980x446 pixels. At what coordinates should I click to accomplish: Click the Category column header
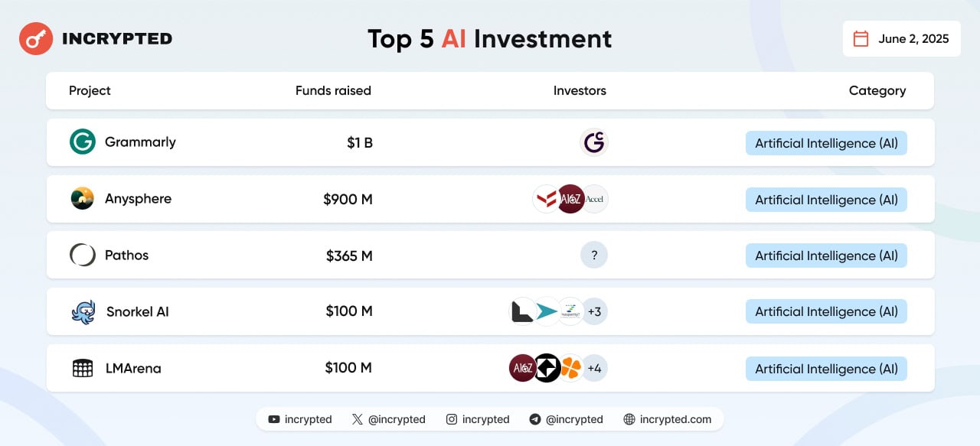(877, 91)
